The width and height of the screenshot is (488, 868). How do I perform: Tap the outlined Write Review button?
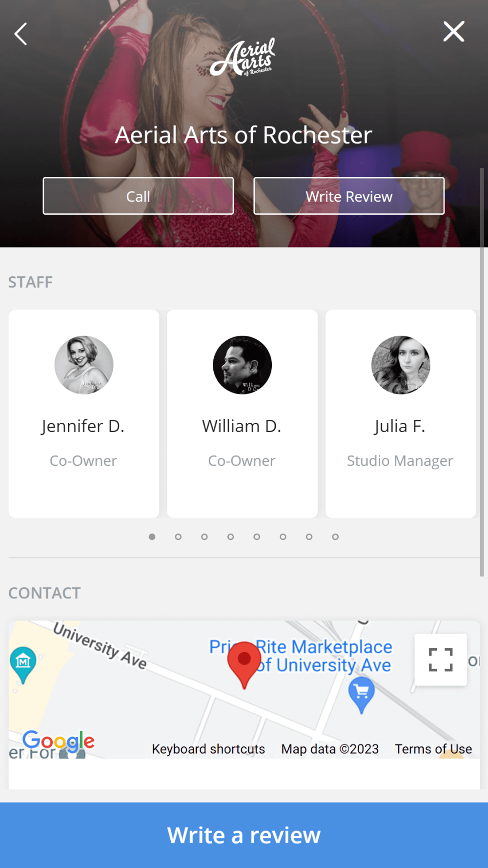click(349, 196)
